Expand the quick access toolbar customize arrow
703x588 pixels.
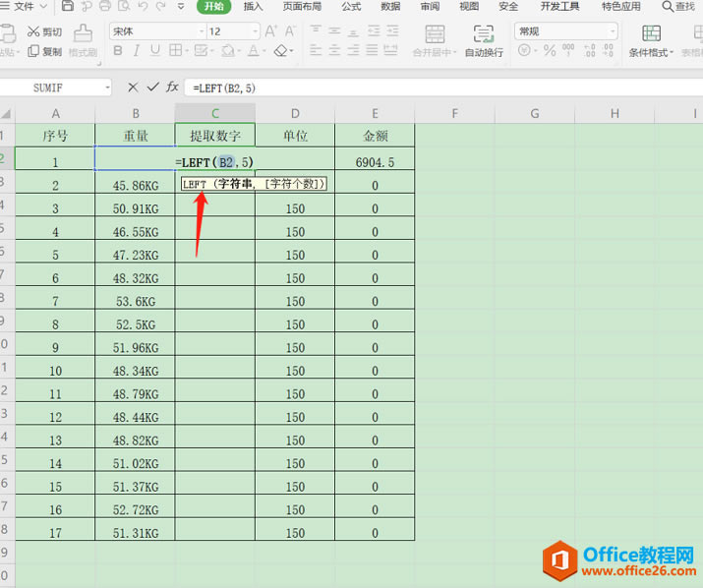[181, 6]
